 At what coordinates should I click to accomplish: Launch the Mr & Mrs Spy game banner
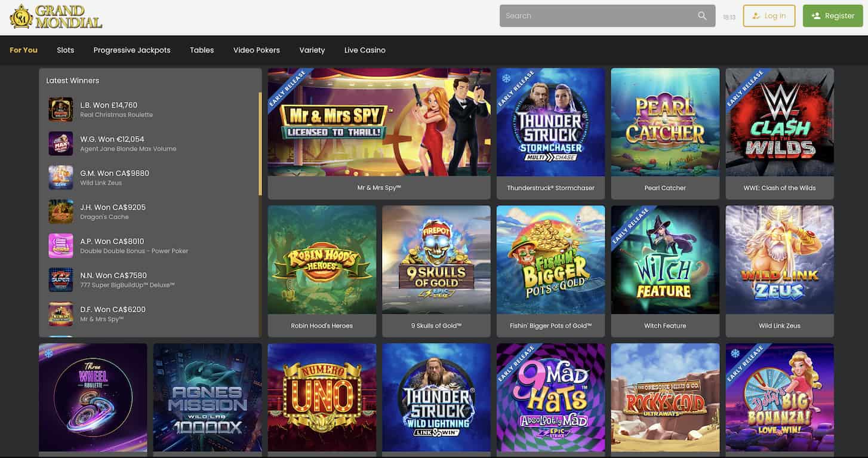tap(379, 122)
